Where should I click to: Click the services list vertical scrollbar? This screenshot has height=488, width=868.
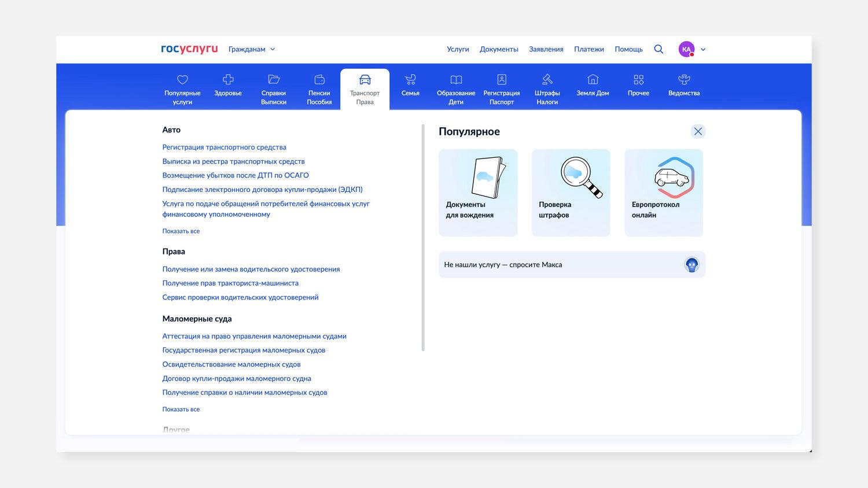423,237
